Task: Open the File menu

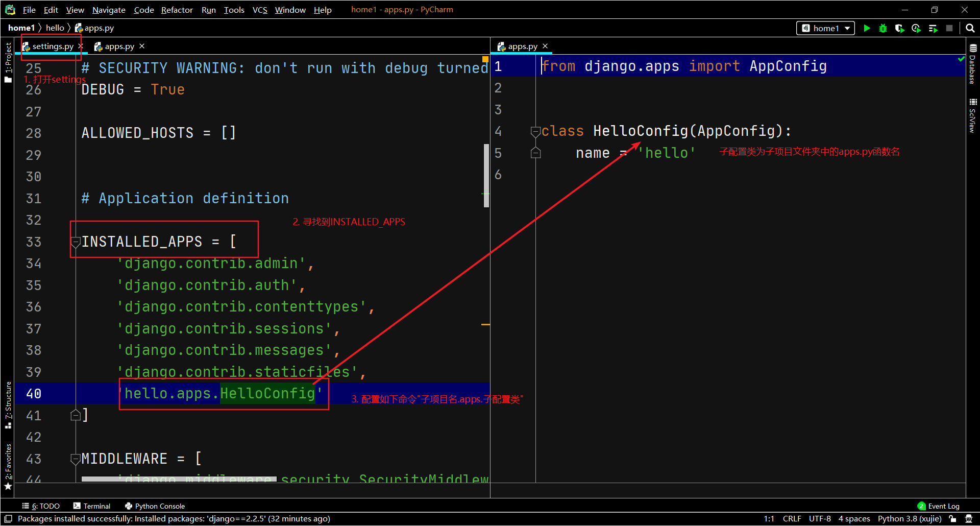Action: 29,10
